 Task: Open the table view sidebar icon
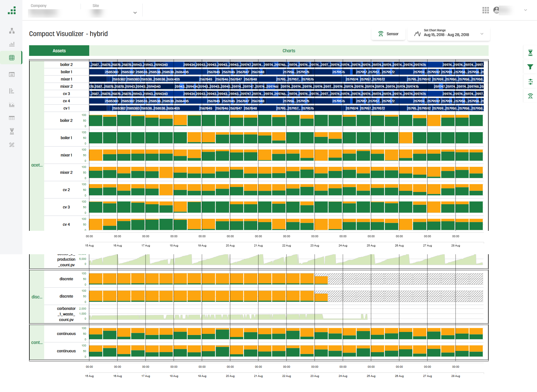[12, 118]
